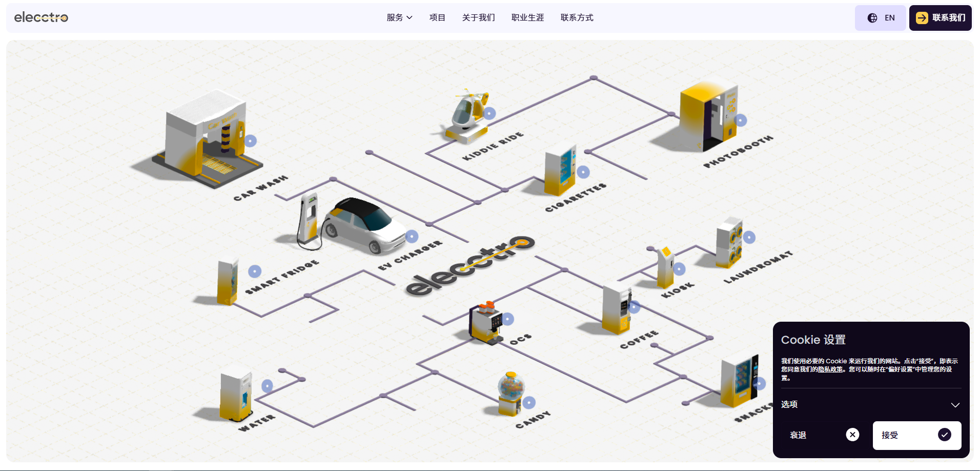Open the 关于我们 menu item
This screenshot has width=980, height=471.
(x=478, y=17)
